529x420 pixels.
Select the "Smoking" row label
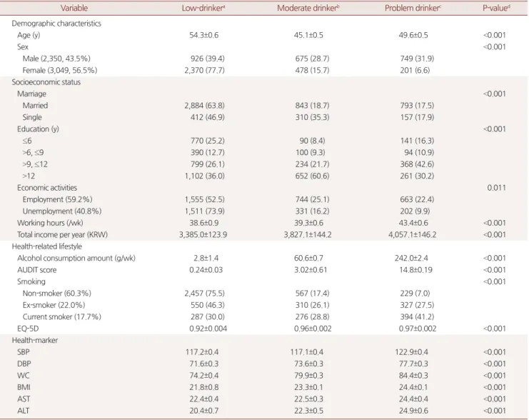point(31,281)
